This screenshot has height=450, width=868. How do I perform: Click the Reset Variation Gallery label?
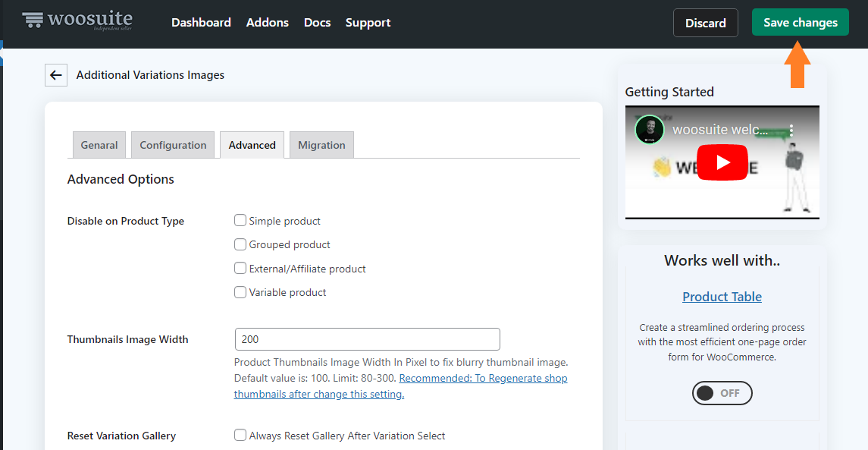[x=121, y=436]
